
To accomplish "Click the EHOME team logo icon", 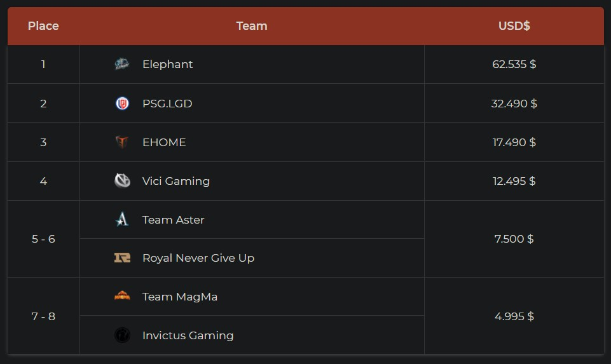I will point(122,142).
